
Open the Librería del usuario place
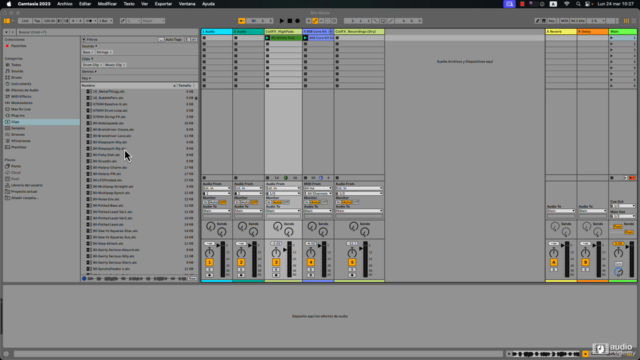[x=24, y=185]
